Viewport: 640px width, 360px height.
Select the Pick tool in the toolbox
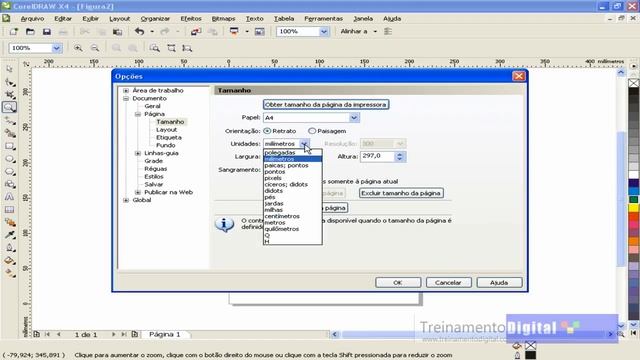click(9, 69)
